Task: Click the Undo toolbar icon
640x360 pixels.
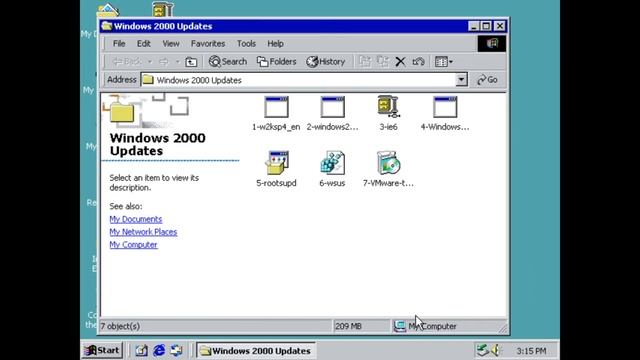Action: [418, 62]
